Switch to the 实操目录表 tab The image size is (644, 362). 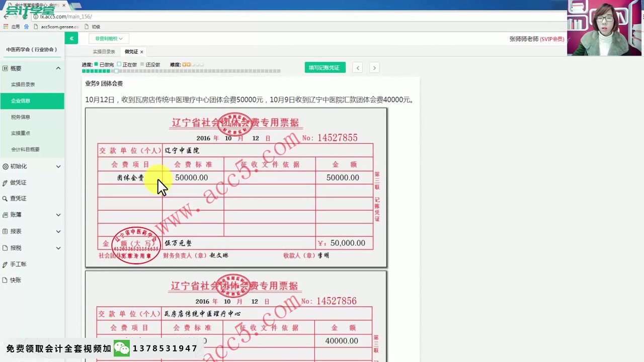(103, 51)
